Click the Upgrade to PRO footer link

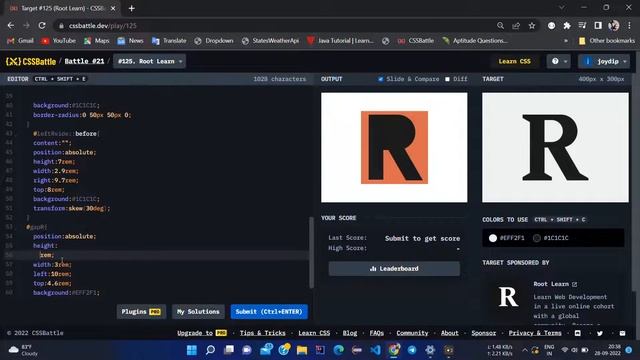tap(202, 333)
